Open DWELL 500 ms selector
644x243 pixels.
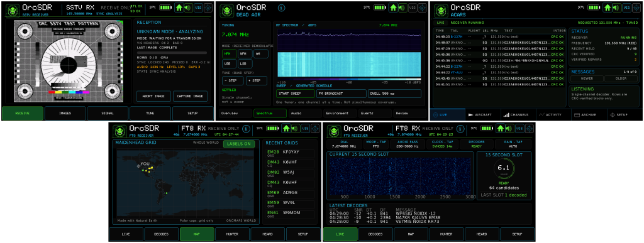[x=394, y=94]
